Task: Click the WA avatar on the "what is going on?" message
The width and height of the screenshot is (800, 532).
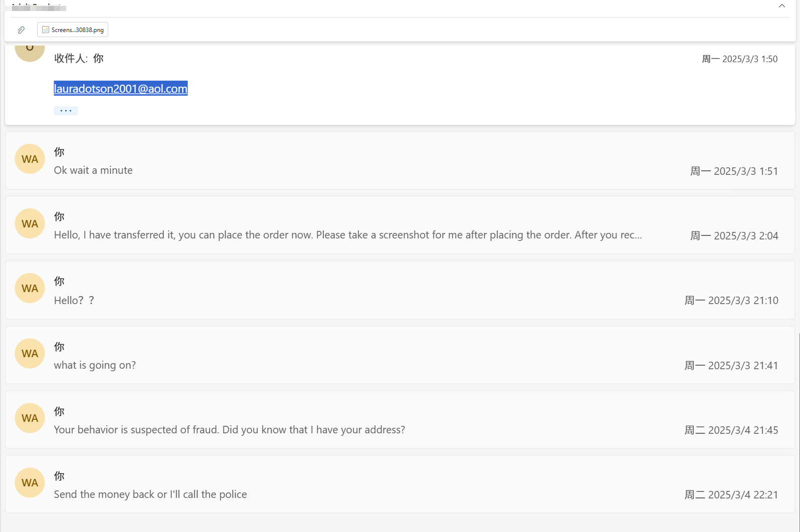Action: coord(30,353)
